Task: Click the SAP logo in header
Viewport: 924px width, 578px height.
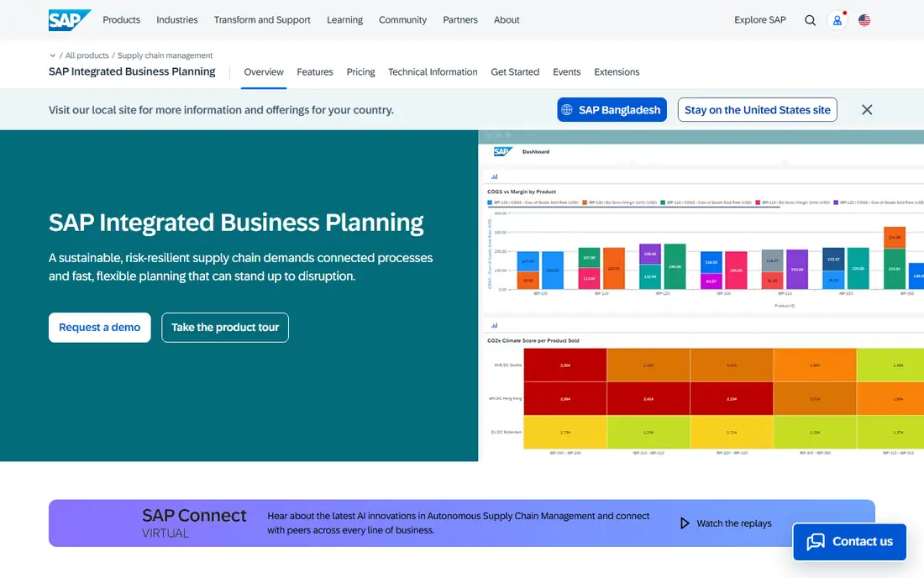Action: (x=70, y=20)
